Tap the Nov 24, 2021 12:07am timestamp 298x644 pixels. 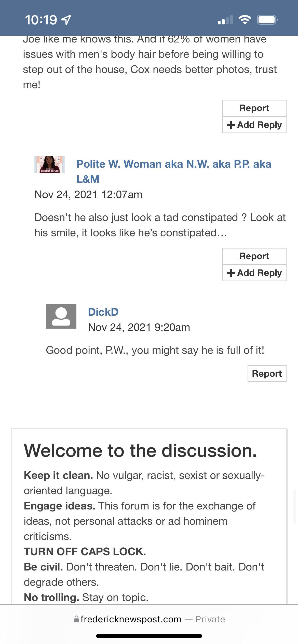click(88, 195)
